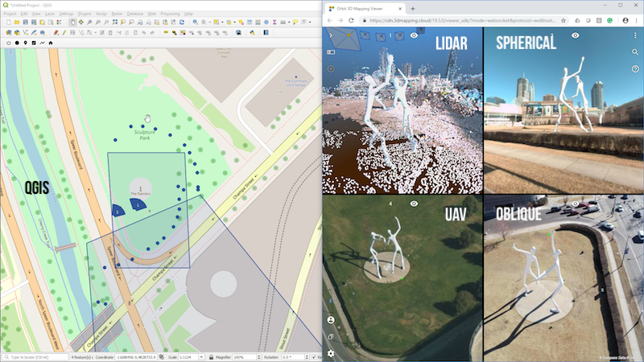
Task: Click the locator search box
Action: tap(36, 356)
